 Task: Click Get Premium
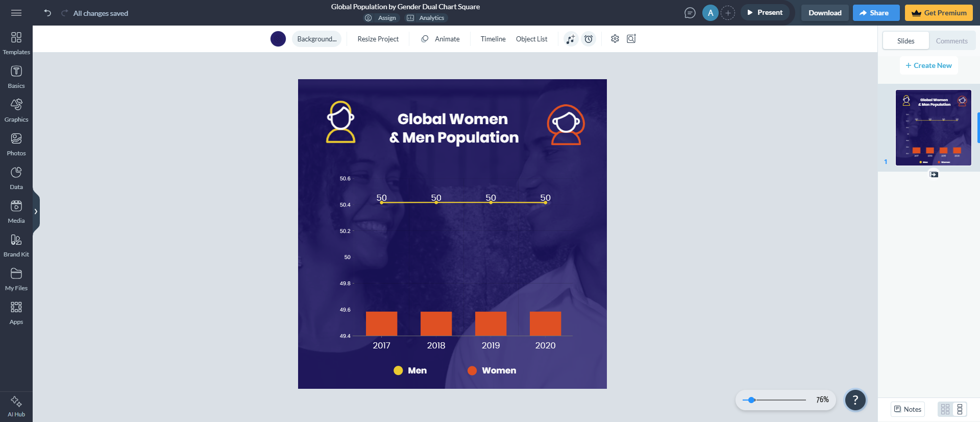pyautogui.click(x=939, y=13)
